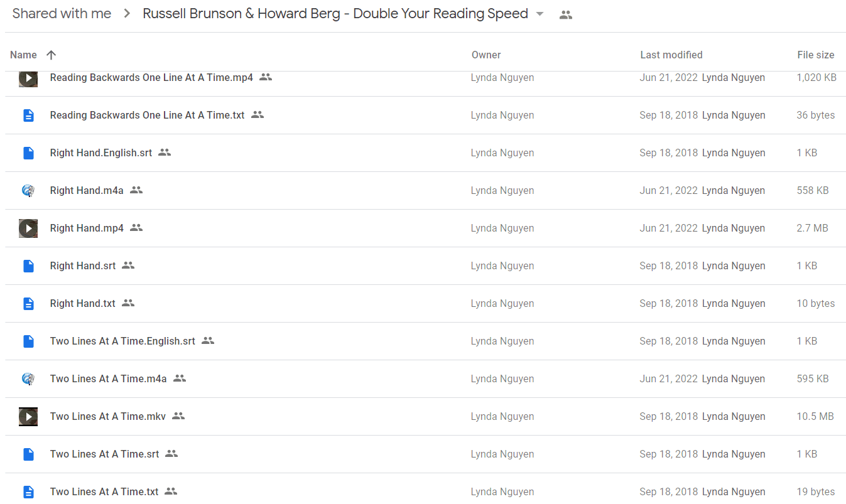Click file icon of Two Lines At A Time.srt

[x=28, y=454]
